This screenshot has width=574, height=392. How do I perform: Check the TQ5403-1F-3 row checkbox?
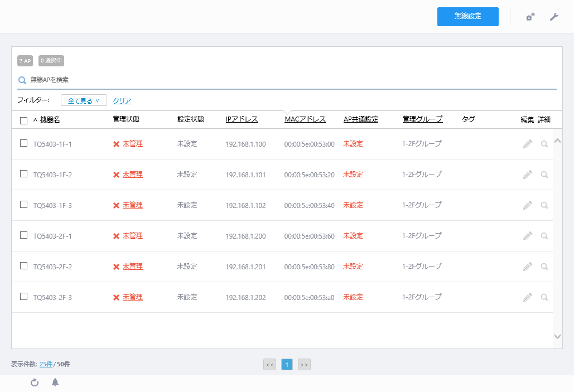coord(24,204)
